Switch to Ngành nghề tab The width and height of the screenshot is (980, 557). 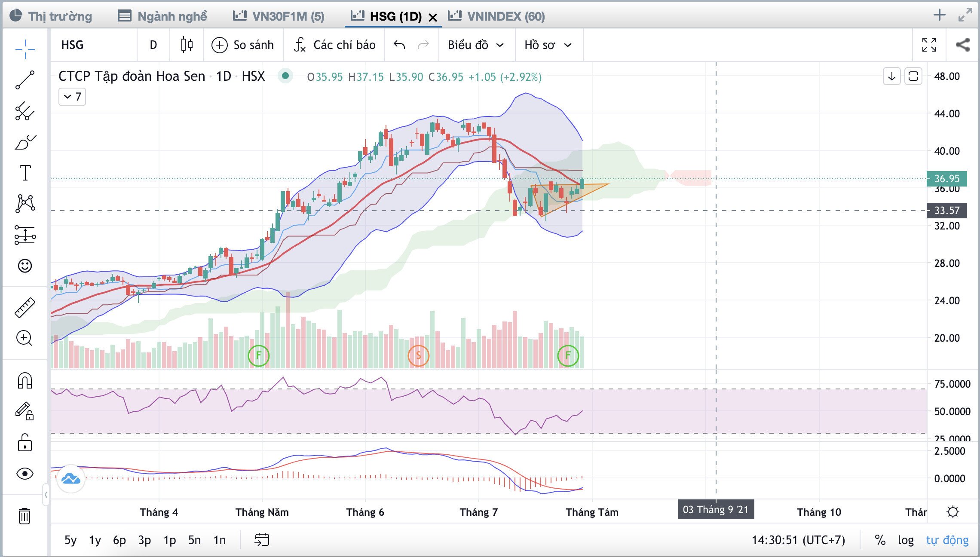coord(162,16)
